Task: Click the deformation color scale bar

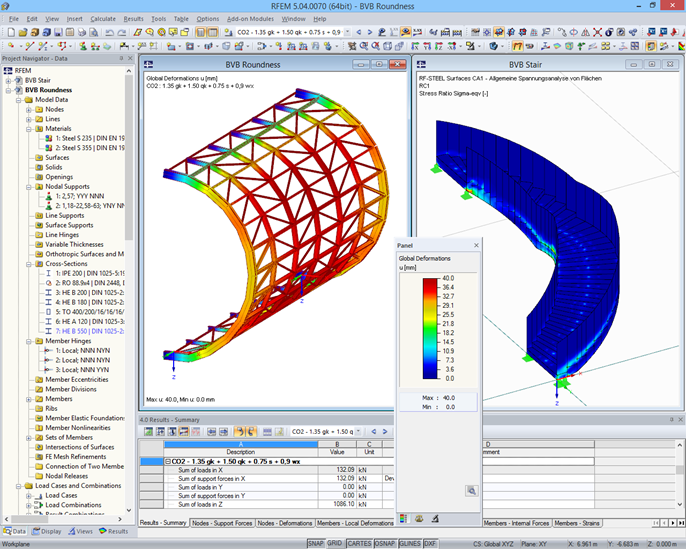Action: [430, 328]
